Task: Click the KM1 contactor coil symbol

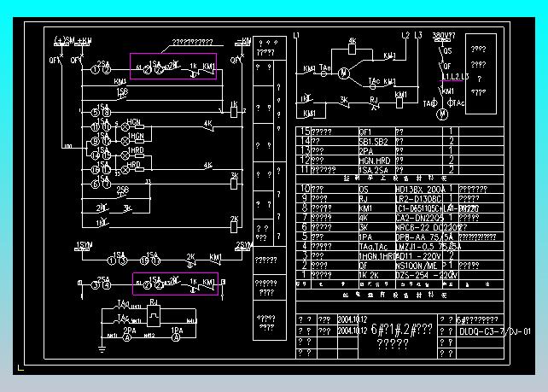Action: 399,104
